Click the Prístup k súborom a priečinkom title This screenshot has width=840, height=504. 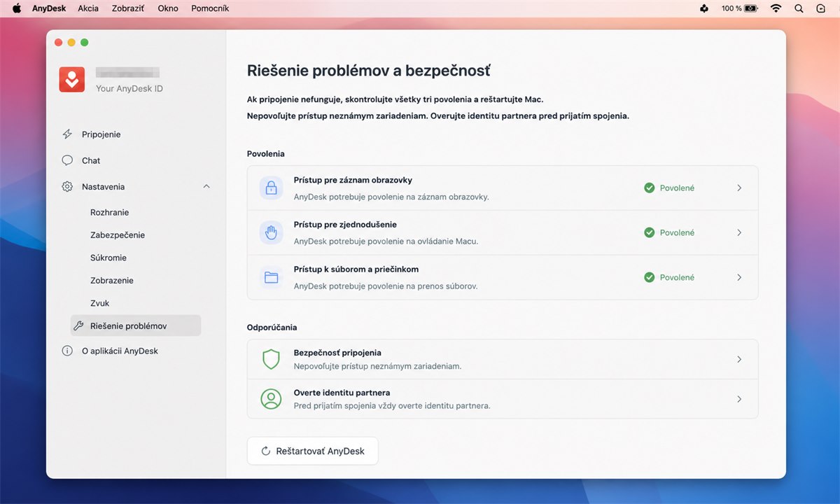(356, 269)
